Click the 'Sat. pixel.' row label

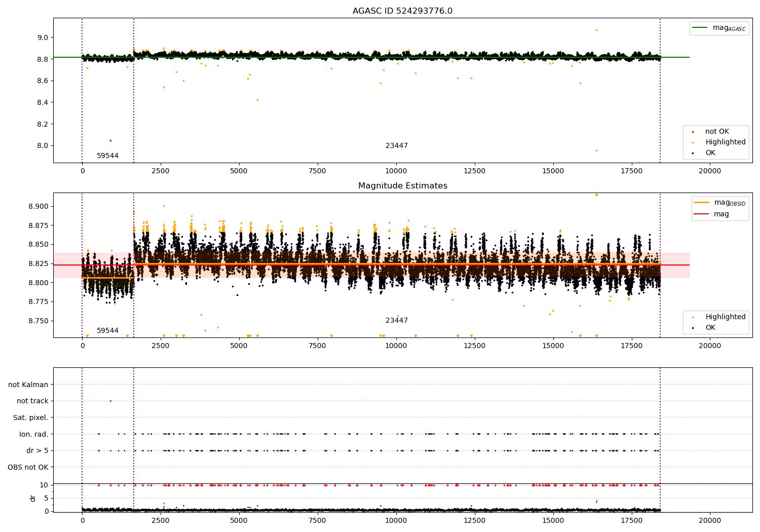(x=31, y=418)
